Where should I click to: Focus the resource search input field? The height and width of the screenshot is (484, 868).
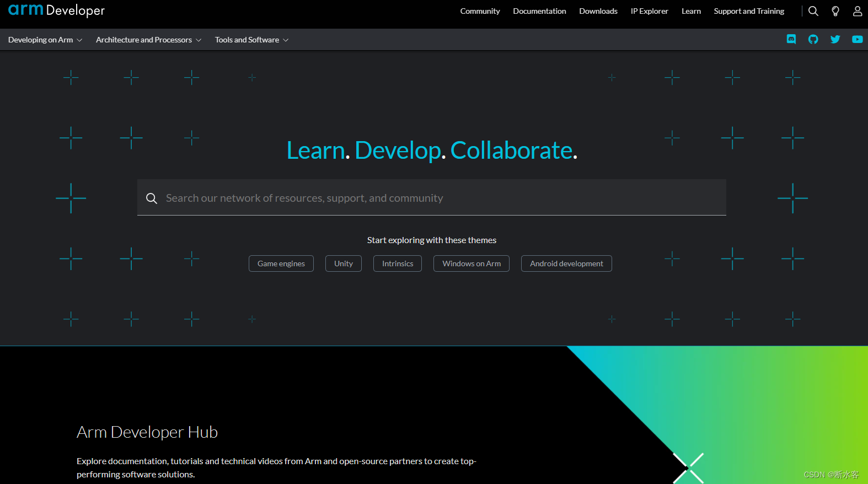click(x=432, y=197)
